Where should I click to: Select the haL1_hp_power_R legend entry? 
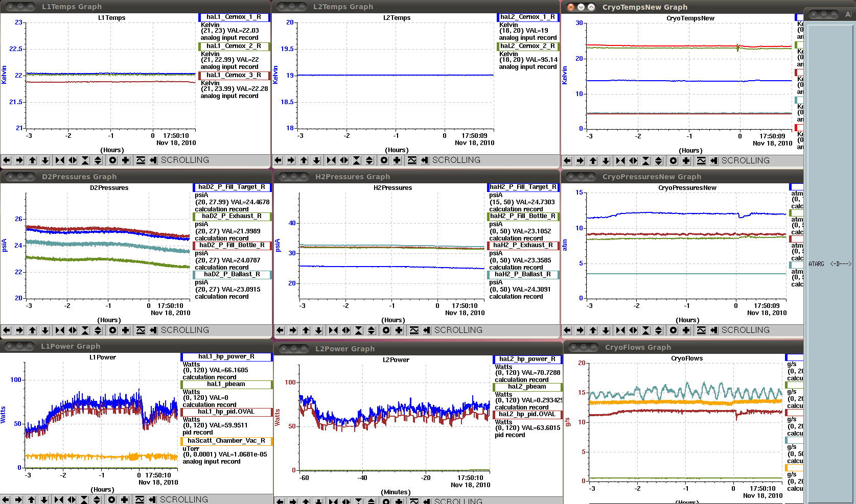(x=226, y=356)
